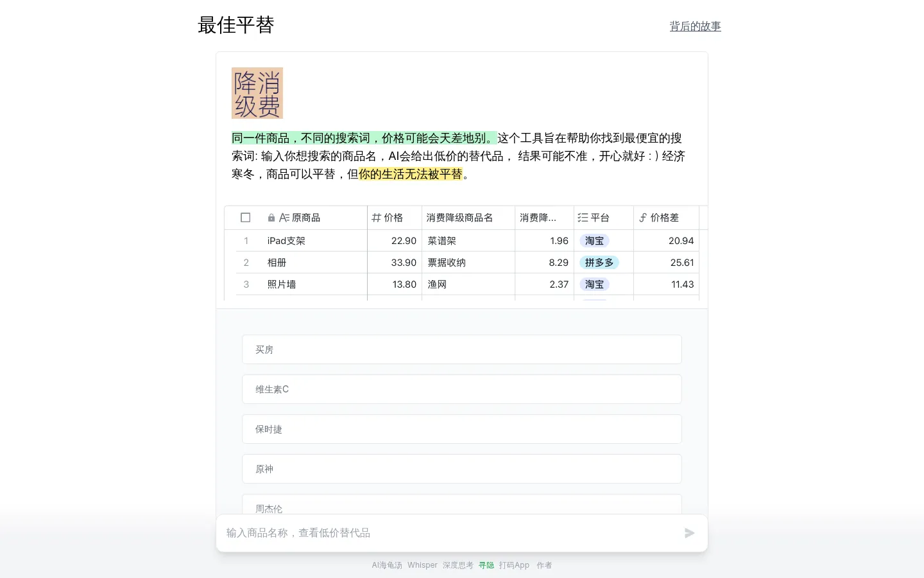Choose the 维生素C suggestion
The image size is (924, 578).
click(462, 389)
